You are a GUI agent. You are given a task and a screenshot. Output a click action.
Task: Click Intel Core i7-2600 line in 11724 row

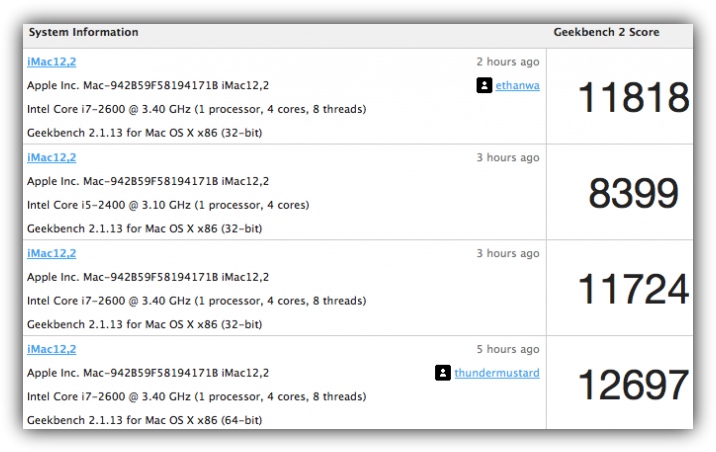click(196, 301)
